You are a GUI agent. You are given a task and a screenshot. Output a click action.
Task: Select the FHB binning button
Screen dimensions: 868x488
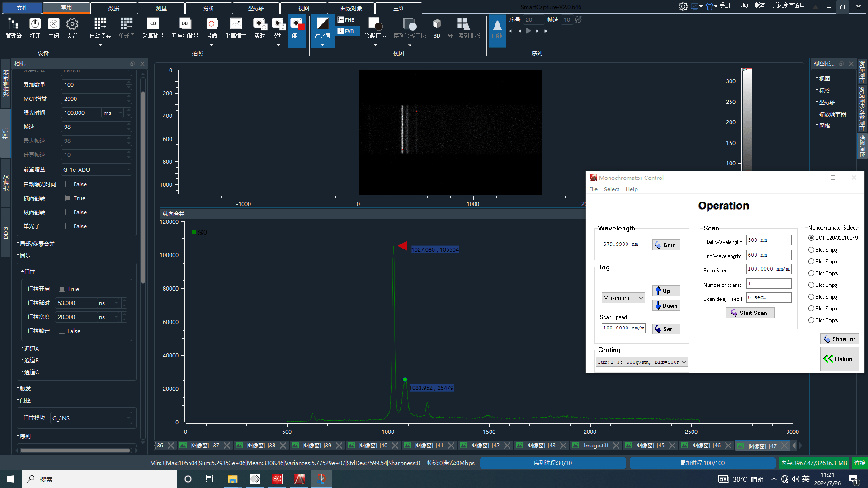click(x=347, y=20)
